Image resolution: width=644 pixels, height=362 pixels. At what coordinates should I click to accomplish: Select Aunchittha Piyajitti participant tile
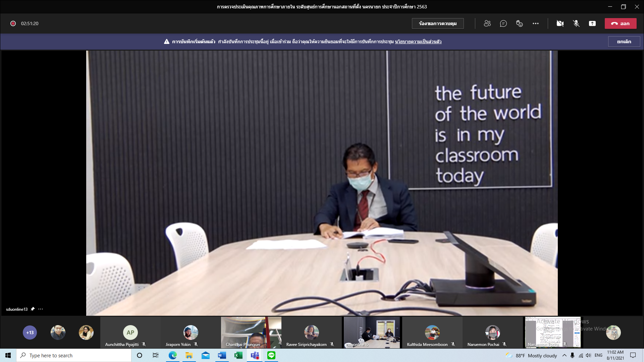[x=130, y=333]
